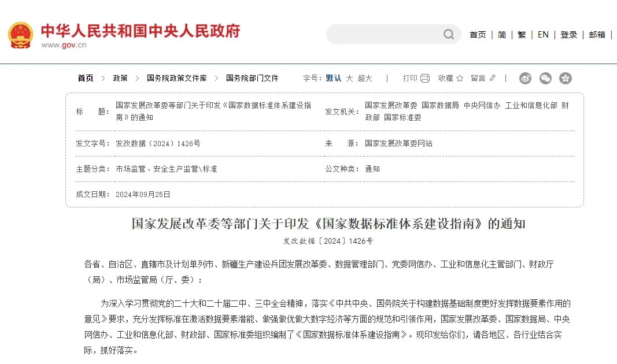Switch font size to 大
This screenshot has width=617, height=364.
(x=349, y=78)
